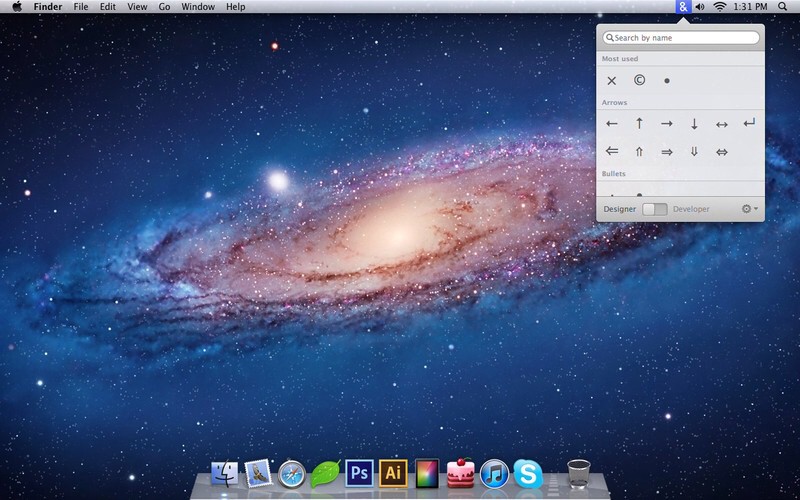This screenshot has width=800, height=500.
Task: Pick the double right arrow symbol
Action: (x=666, y=152)
